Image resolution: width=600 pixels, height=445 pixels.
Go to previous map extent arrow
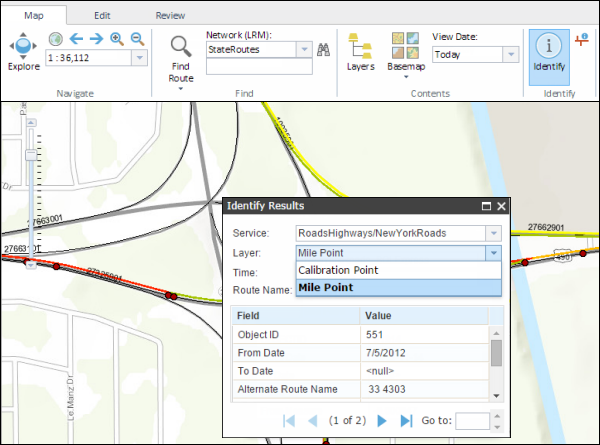[76, 39]
